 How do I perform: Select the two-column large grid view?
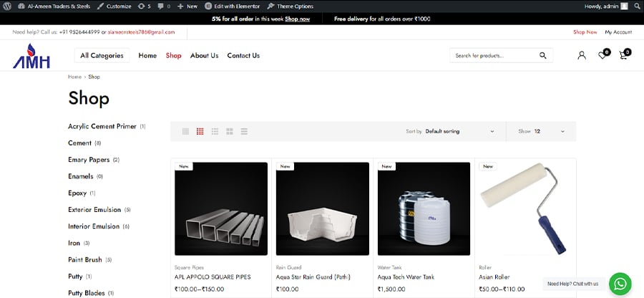click(230, 131)
